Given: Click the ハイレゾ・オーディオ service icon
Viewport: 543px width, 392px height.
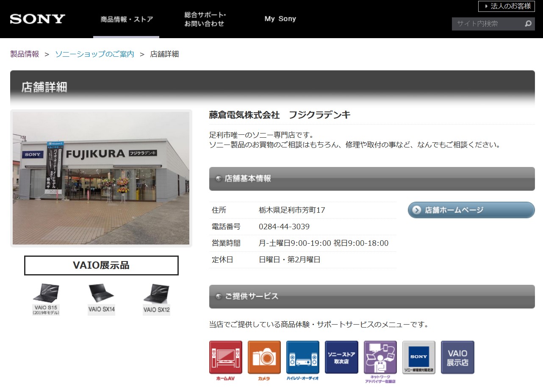Looking at the screenshot, I should [x=302, y=361].
